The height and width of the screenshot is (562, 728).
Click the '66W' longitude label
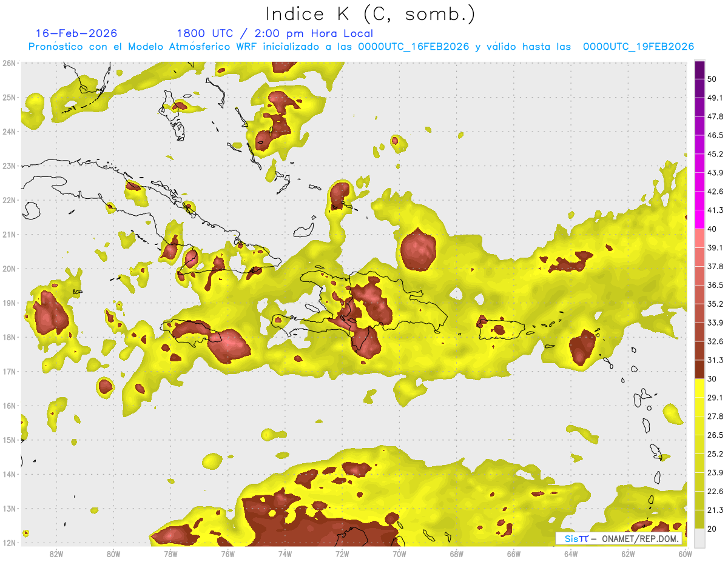click(513, 554)
